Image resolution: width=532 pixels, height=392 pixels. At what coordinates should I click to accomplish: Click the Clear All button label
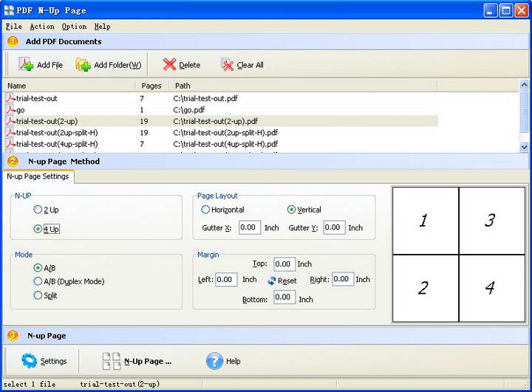[x=250, y=65]
